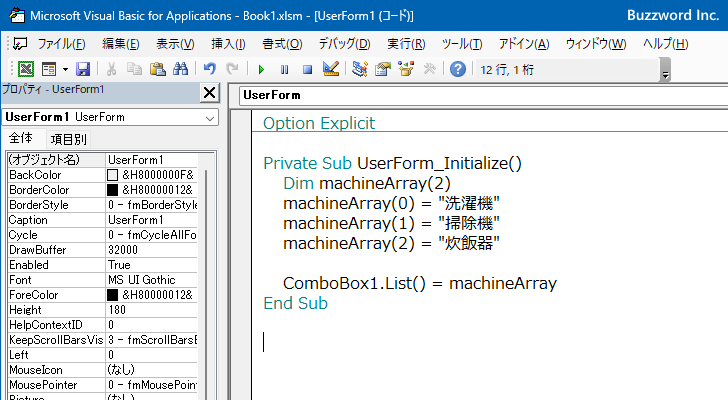Viewport: 728px width, 400px height.
Task: Toggle Design Mode icon
Action: [x=331, y=69]
